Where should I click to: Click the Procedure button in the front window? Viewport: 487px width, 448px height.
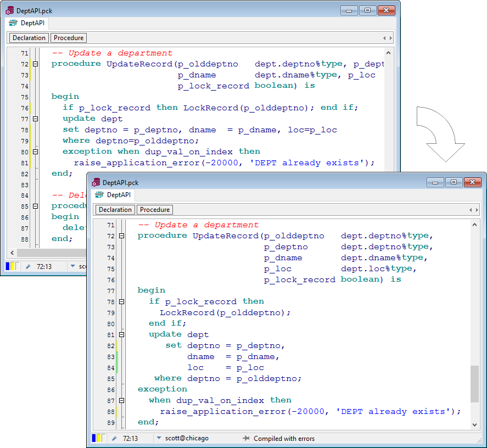coord(155,210)
